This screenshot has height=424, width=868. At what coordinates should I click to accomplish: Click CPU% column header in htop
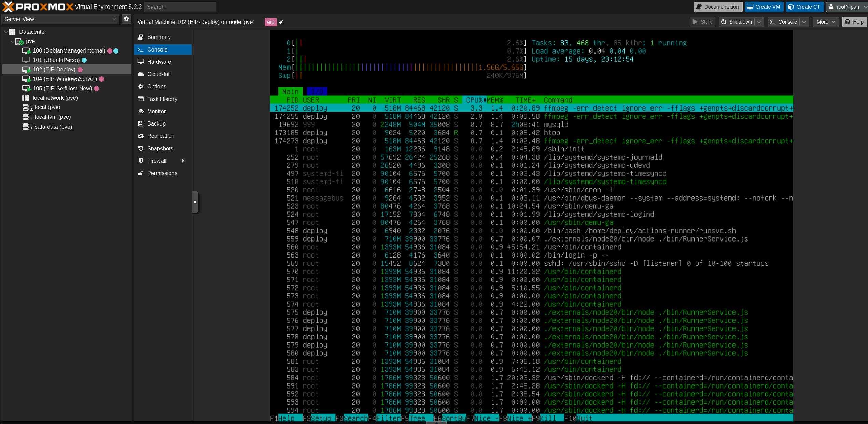[x=474, y=100]
